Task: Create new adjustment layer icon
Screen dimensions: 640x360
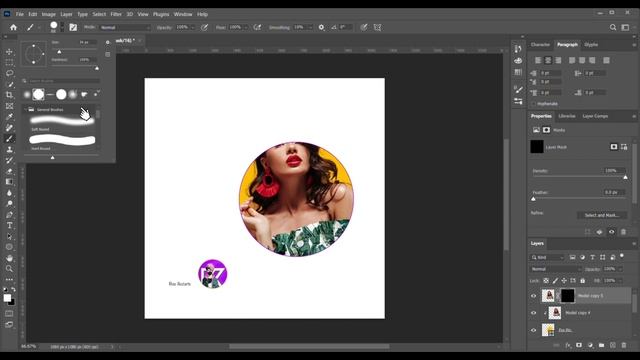Action: point(590,345)
